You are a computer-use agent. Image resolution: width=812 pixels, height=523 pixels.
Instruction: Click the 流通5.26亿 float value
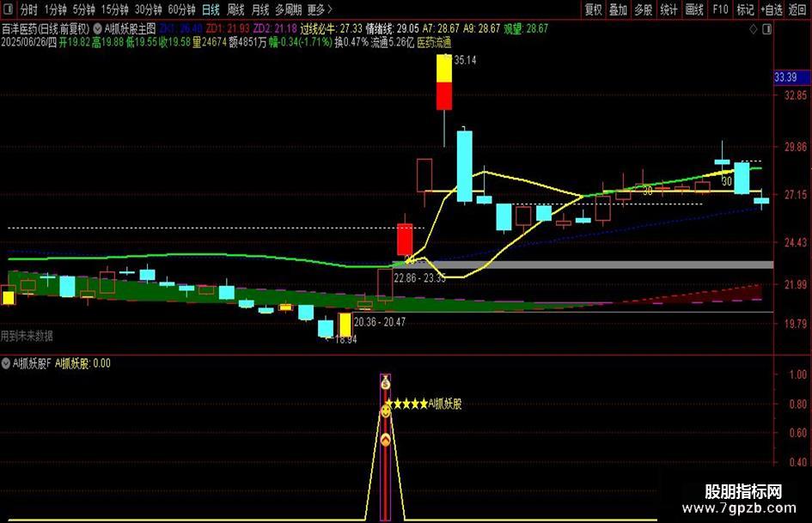coord(393,42)
